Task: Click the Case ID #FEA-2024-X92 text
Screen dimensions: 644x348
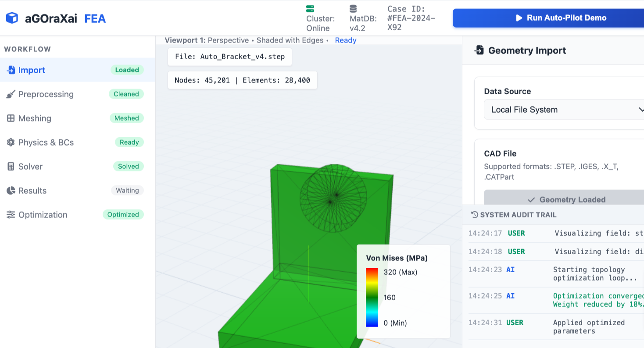Action: tap(411, 18)
